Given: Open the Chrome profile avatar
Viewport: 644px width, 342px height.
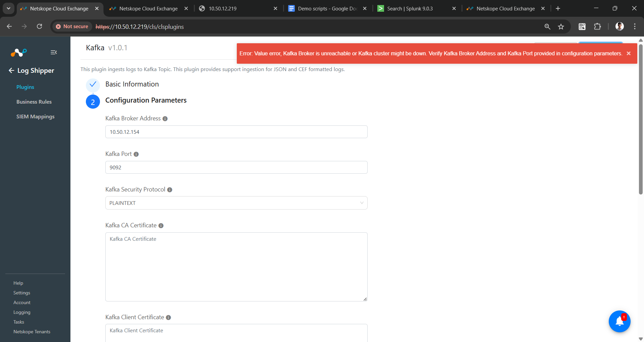Looking at the screenshot, I should [x=620, y=26].
